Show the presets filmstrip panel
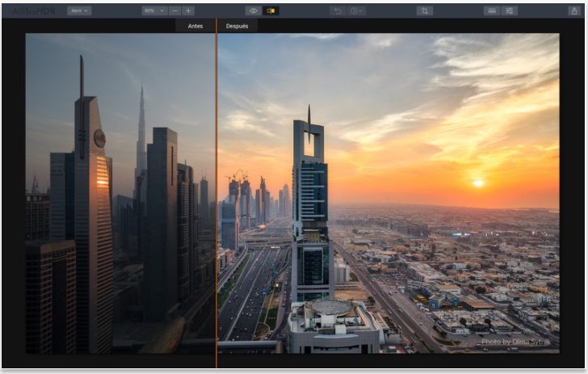The image size is (588, 374). (491, 11)
